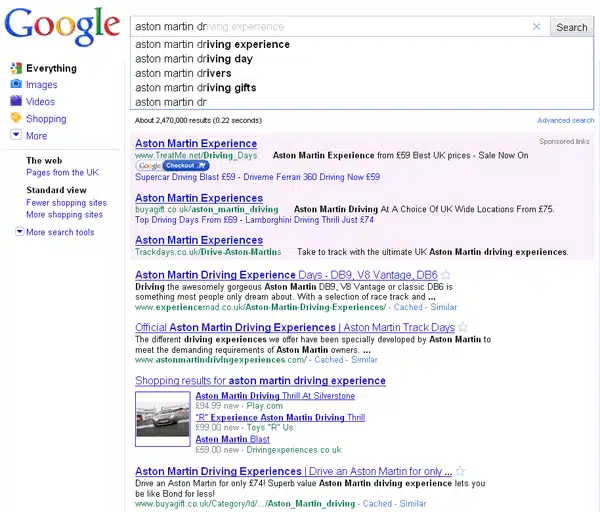Viewport: 600px width, 512px height.
Task: Clear the search box with the X icon
Action: click(536, 27)
